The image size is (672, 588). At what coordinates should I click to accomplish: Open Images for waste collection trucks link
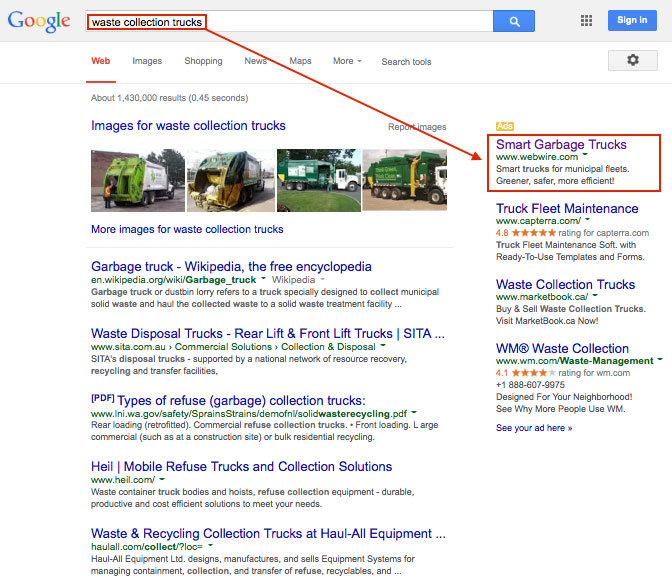188,126
